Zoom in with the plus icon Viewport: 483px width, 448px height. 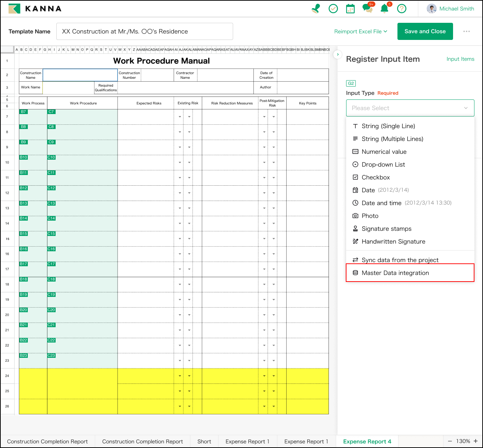[x=476, y=441]
